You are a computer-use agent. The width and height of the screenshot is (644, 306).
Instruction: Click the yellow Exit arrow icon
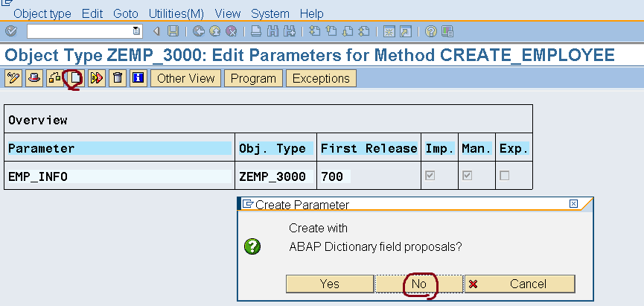(x=215, y=31)
